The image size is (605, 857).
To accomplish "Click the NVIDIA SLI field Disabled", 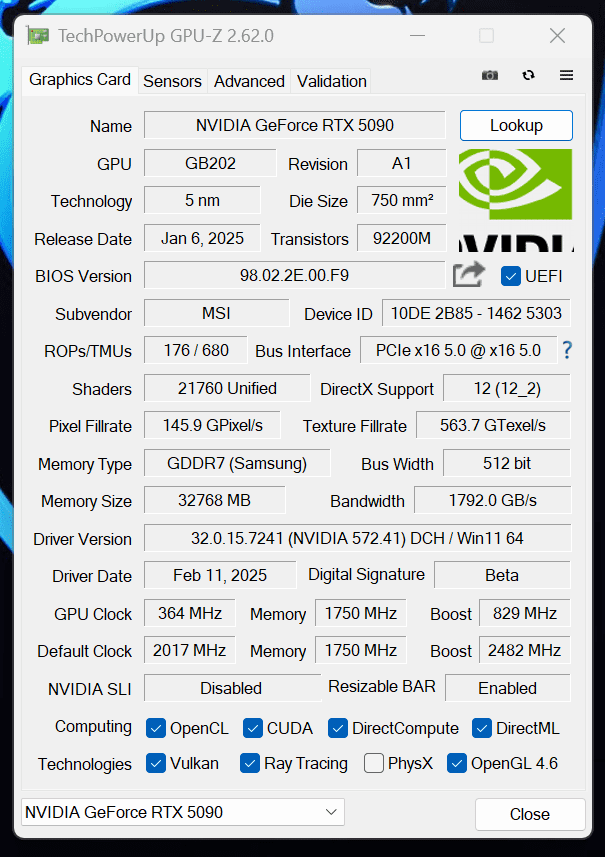I will (x=232, y=688).
